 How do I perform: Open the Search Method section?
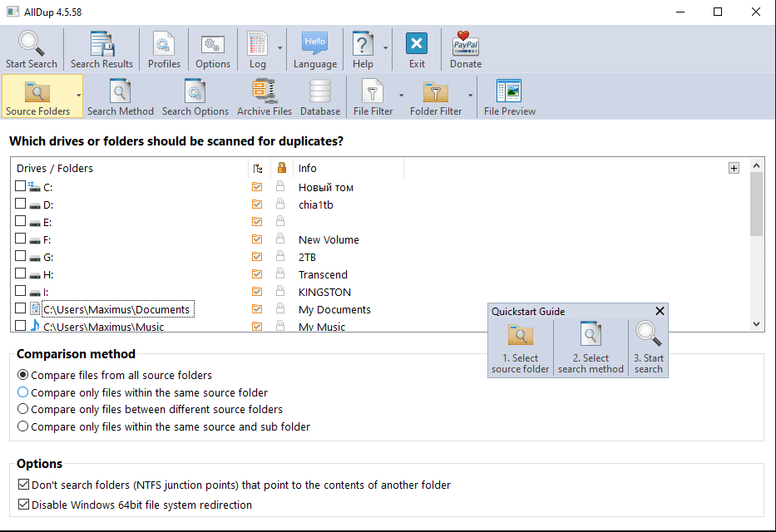121,97
